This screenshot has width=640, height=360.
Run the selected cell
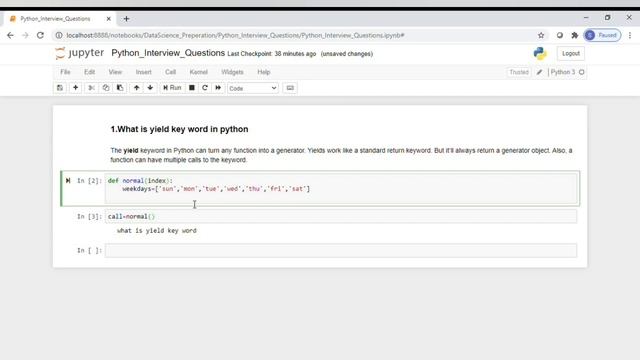[172, 88]
